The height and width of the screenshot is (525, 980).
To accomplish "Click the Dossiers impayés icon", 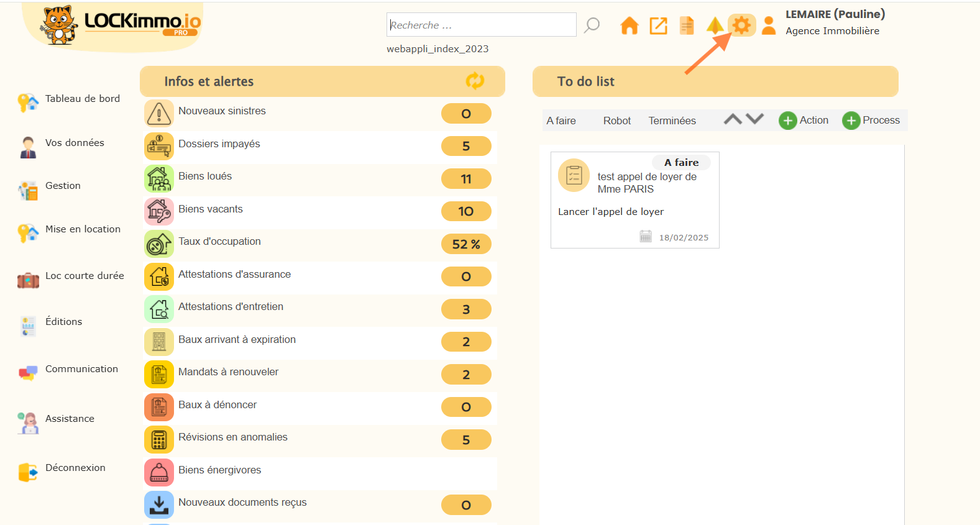I will pos(159,147).
